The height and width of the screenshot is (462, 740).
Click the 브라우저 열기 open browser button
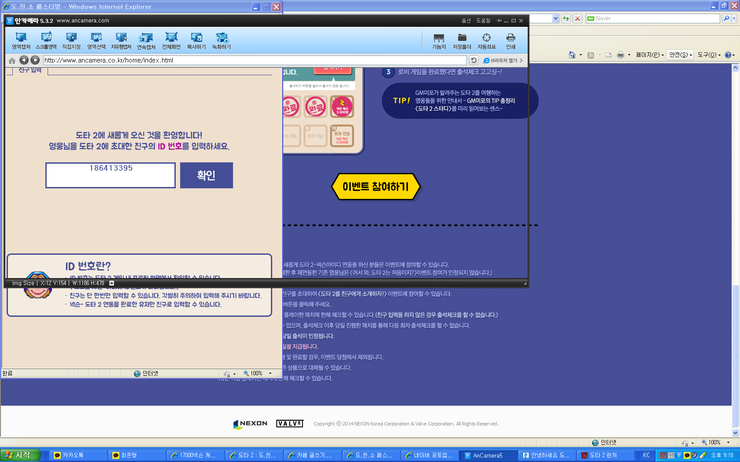[x=503, y=60]
